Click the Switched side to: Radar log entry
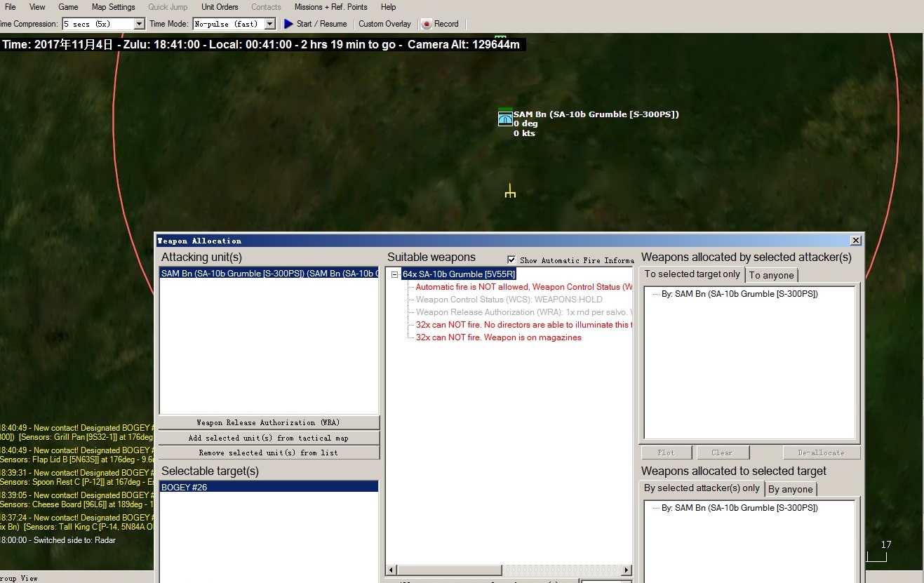The image size is (924, 583). tap(58, 540)
